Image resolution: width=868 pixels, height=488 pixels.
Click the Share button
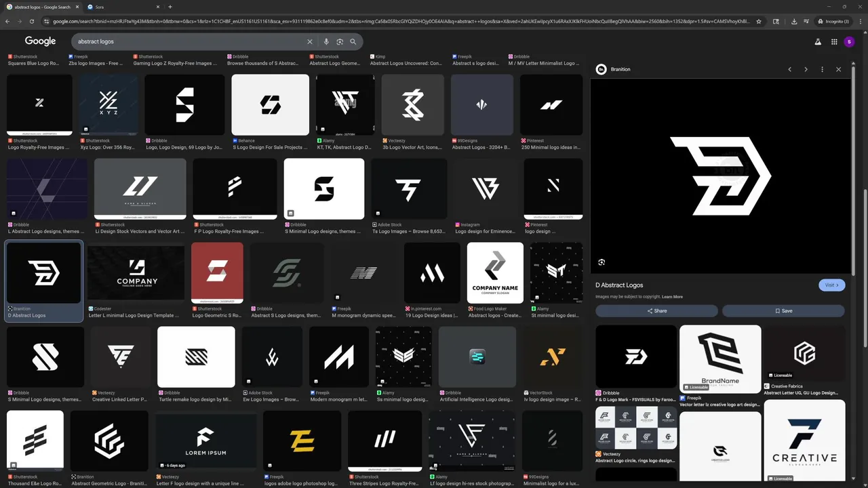point(656,311)
